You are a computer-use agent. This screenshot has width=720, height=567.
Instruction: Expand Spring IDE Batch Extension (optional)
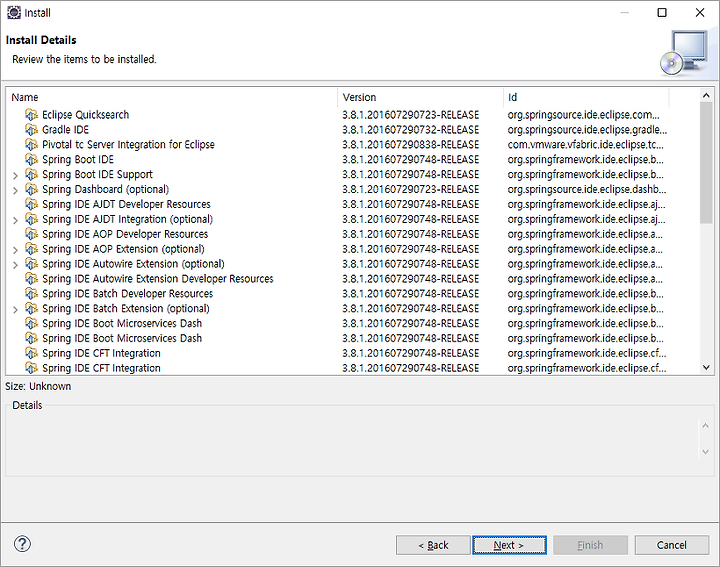click(x=15, y=309)
